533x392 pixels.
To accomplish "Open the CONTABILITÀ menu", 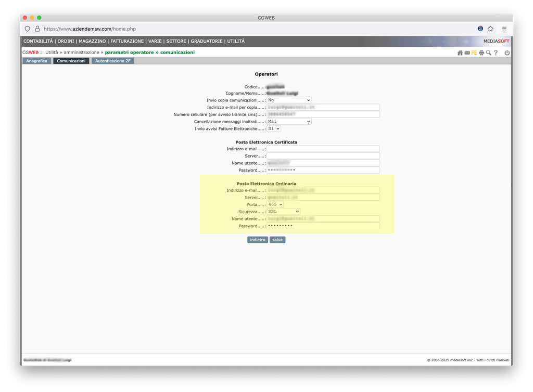I will (38, 41).
